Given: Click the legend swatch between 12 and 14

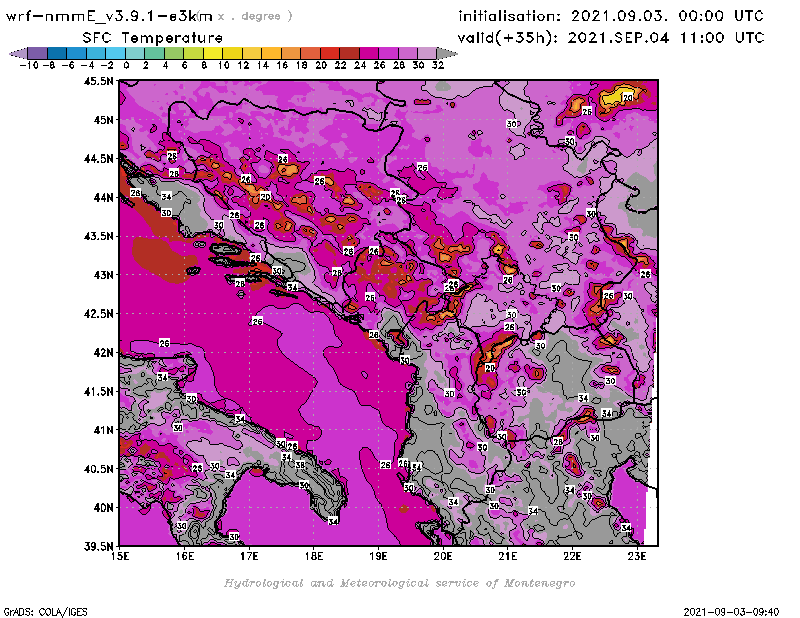Looking at the screenshot, I should pyautogui.click(x=252, y=53).
